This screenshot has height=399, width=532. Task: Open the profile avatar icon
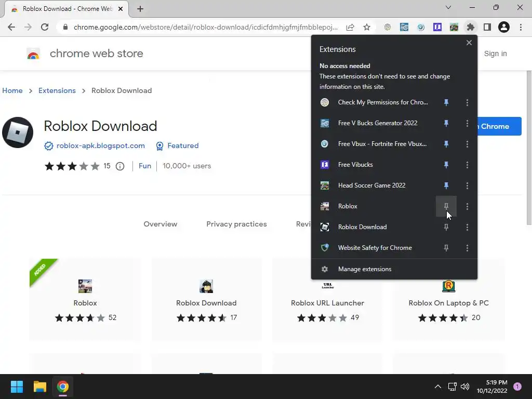(504, 27)
